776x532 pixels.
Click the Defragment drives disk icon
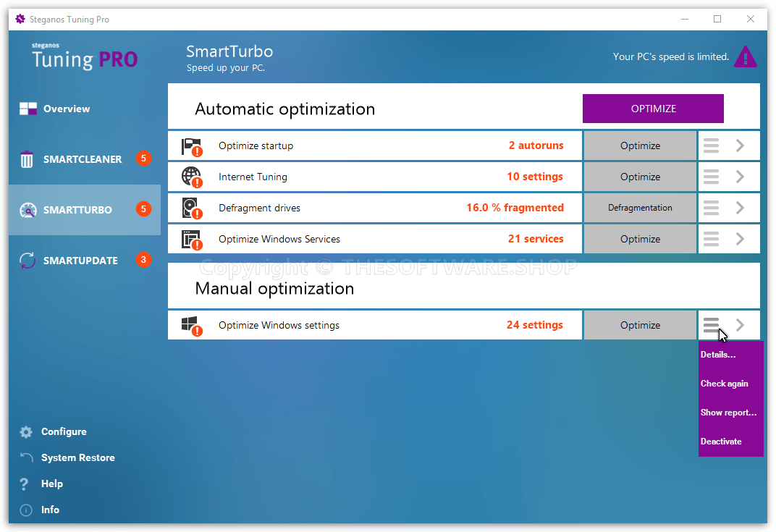tap(191, 208)
